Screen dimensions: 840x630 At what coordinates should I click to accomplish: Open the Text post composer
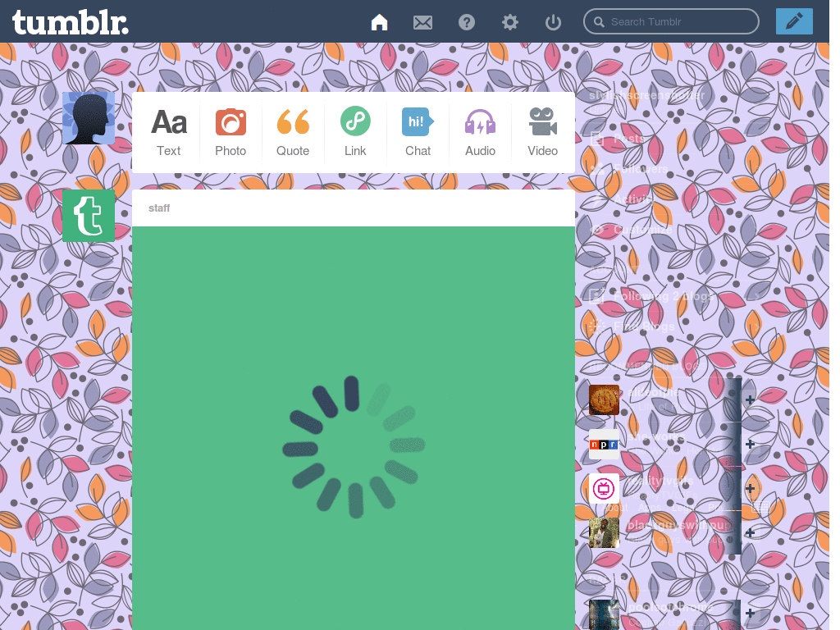pos(168,130)
